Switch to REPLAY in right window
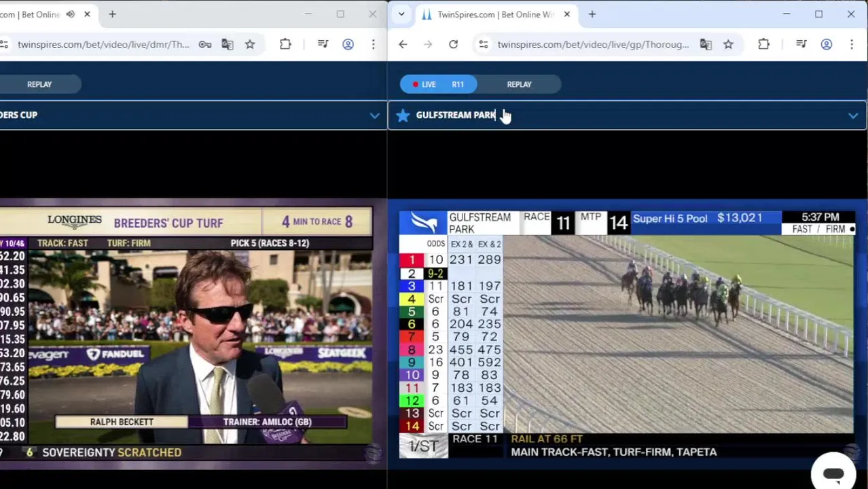The height and width of the screenshot is (489, 868). tap(519, 84)
